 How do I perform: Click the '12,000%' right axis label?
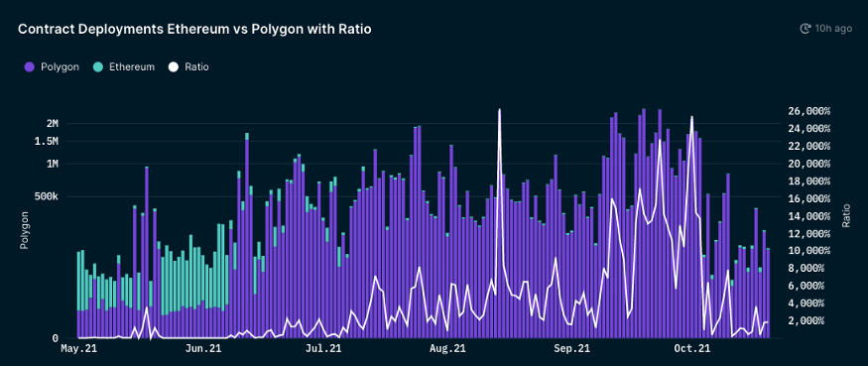tap(808, 234)
